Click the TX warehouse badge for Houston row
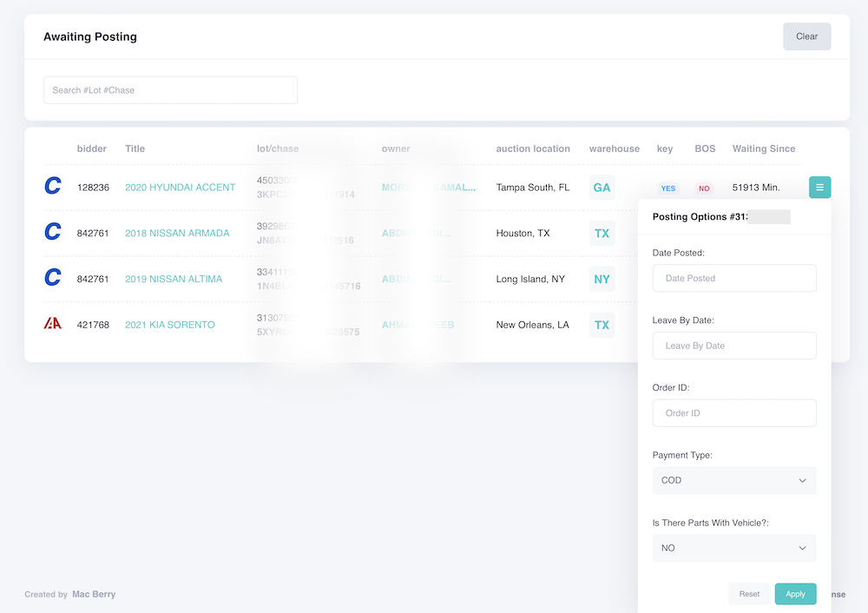Viewport: 868px width, 613px height. (602, 234)
